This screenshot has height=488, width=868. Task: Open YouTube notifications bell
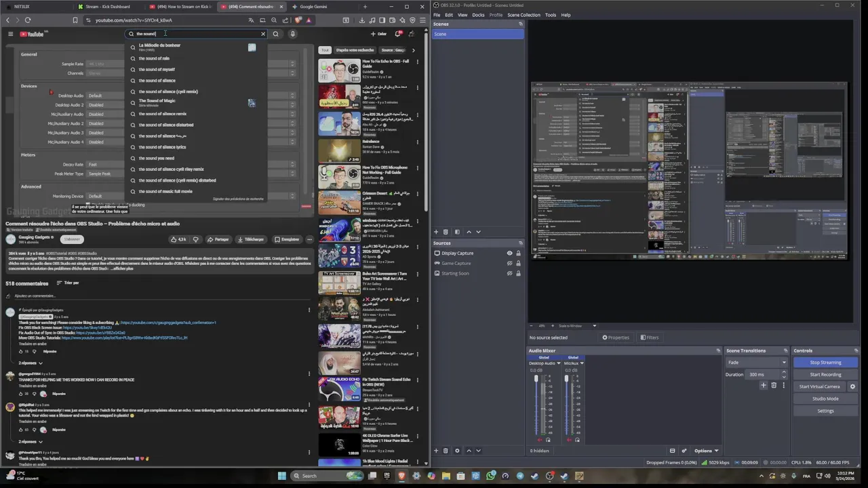click(x=399, y=34)
